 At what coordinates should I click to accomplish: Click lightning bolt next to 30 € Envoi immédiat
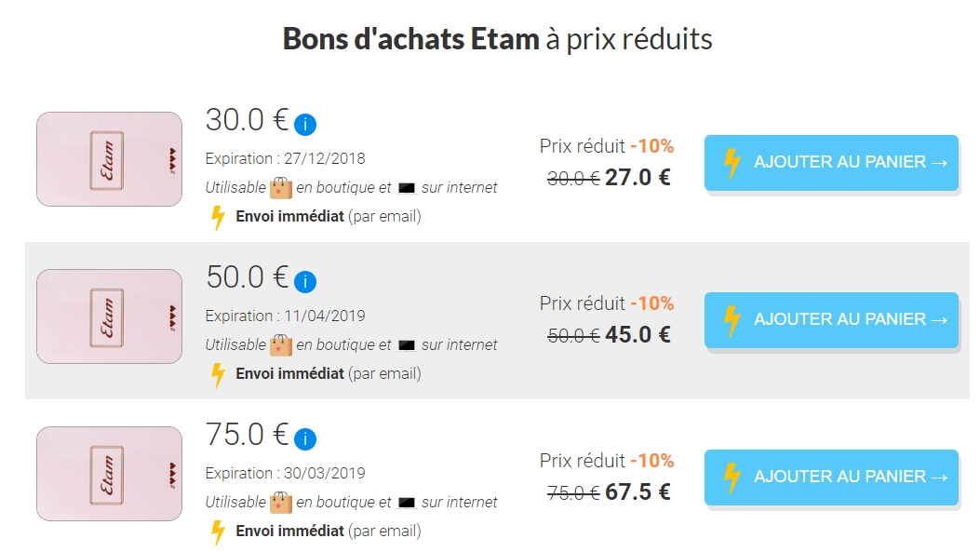pyautogui.click(x=218, y=218)
